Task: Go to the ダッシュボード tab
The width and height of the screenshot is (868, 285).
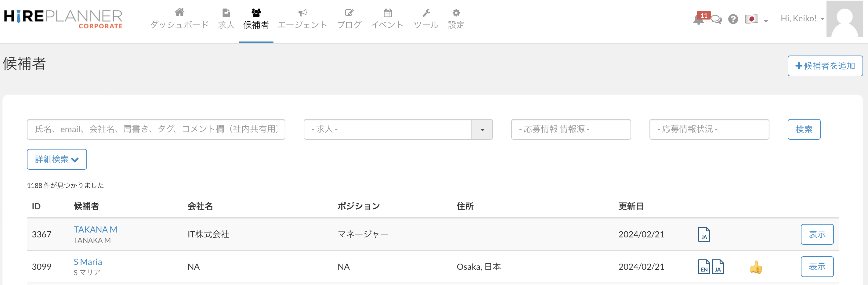Action: tap(179, 19)
